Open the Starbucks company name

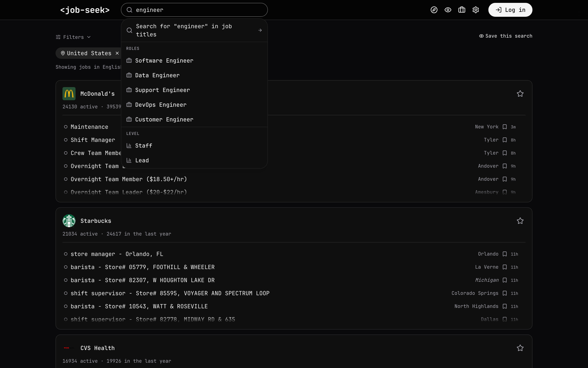pos(96,221)
